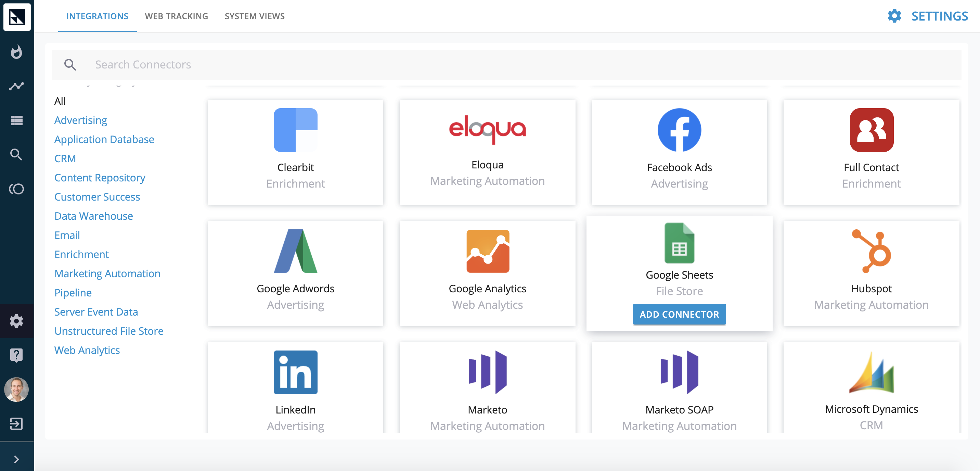Filter by Data Warehouse category
This screenshot has height=471, width=980.
(94, 216)
